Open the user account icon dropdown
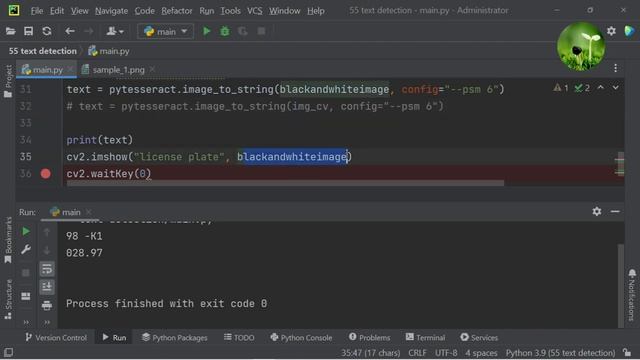This screenshot has width=640, height=360. [x=115, y=31]
